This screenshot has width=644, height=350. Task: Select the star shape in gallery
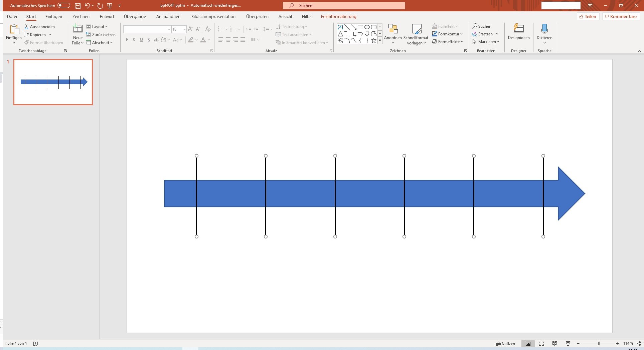(x=373, y=40)
